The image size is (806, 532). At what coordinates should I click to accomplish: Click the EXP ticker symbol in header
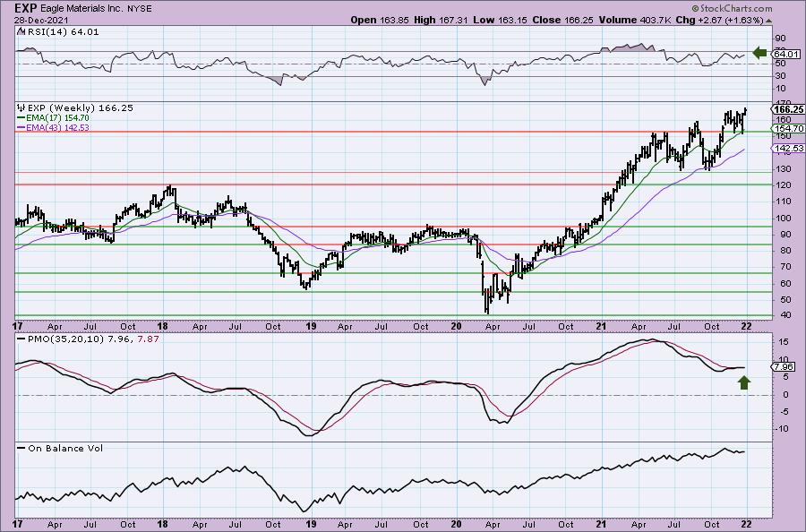pyautogui.click(x=26, y=8)
